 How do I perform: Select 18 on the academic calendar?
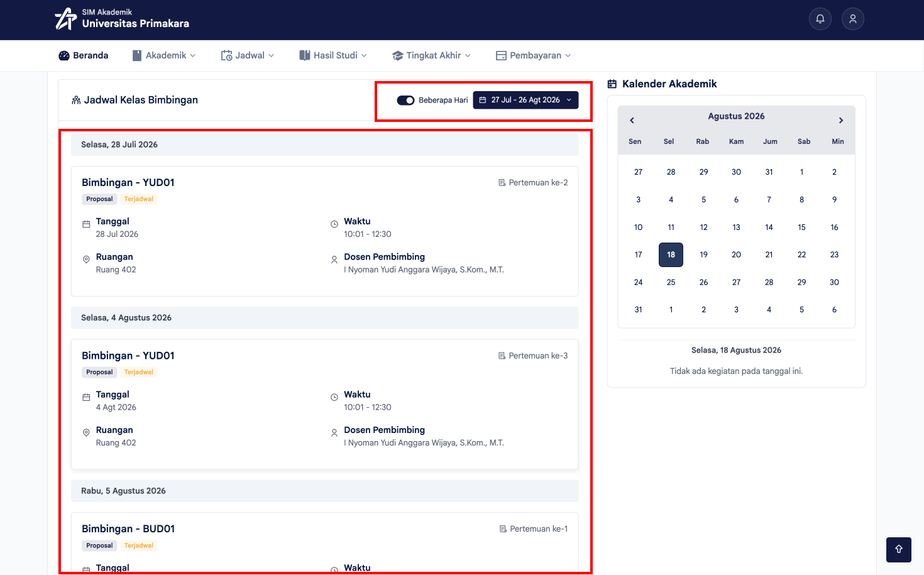pos(671,255)
